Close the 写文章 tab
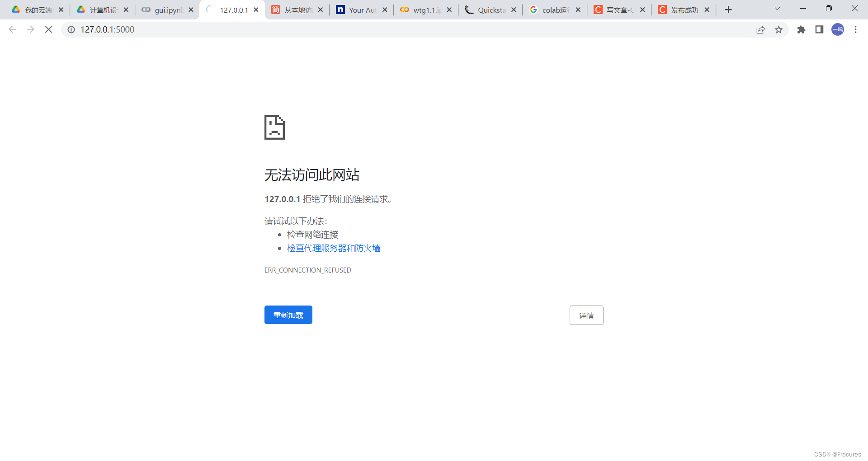This screenshot has height=461, width=868. point(642,9)
